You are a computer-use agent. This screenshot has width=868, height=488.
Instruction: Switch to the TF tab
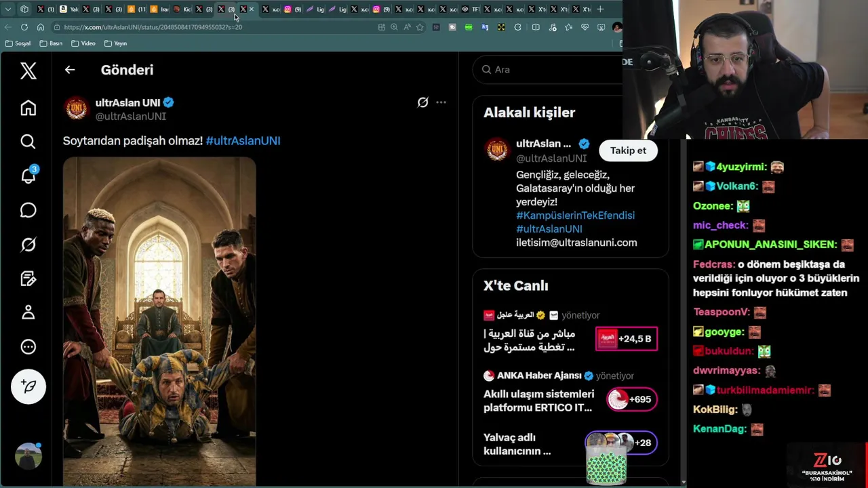(471, 9)
